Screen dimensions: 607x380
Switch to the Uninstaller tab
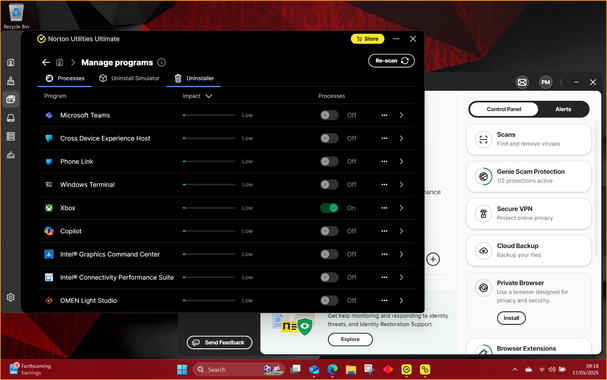[194, 79]
